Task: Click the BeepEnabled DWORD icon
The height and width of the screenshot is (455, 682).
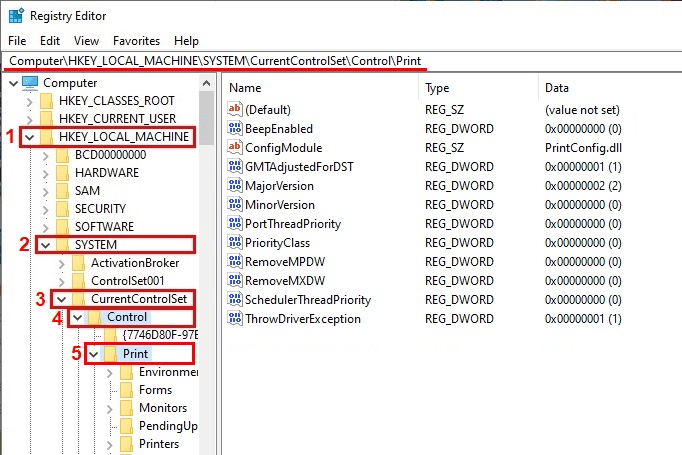Action: (x=235, y=128)
